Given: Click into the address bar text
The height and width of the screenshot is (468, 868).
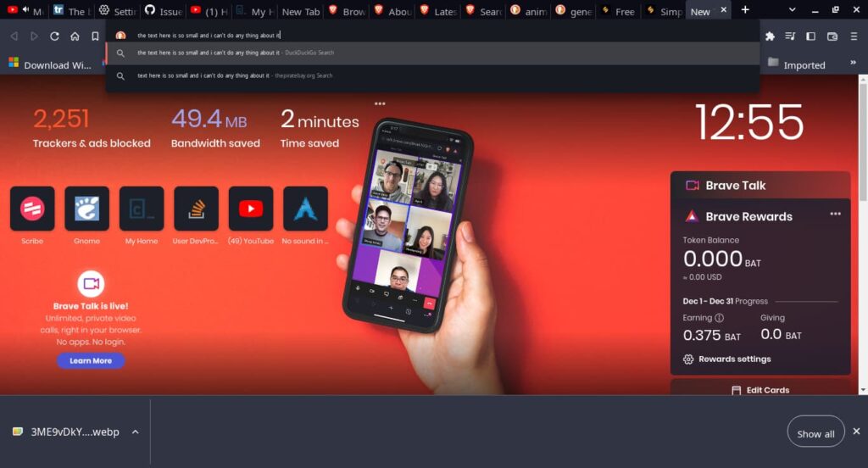Looking at the screenshot, I should point(209,36).
